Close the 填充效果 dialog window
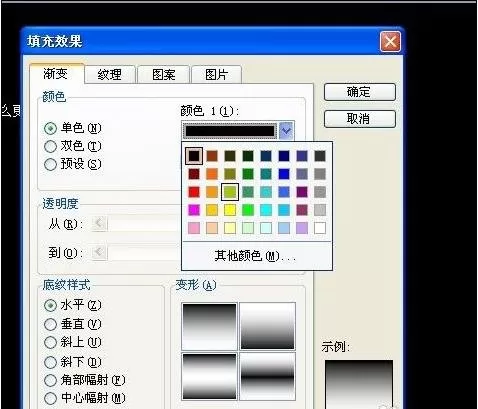 (390, 42)
